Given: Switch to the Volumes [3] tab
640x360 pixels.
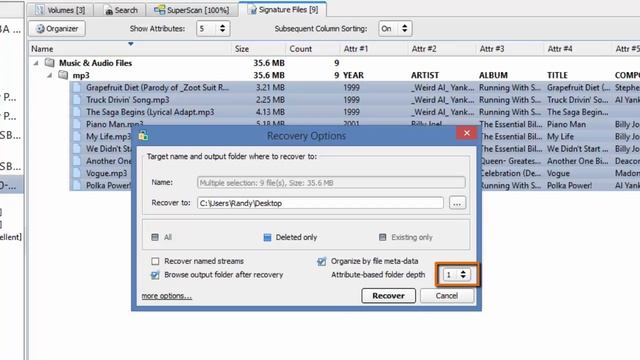Looking at the screenshot, I should 60,10.
